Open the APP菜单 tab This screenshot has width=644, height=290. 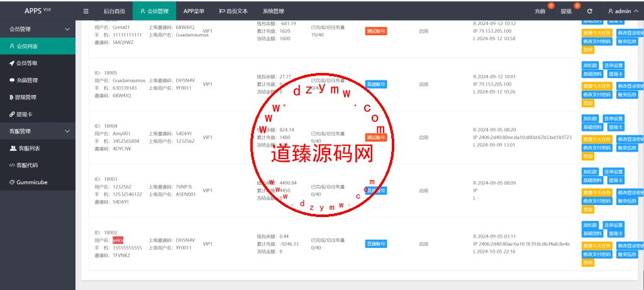pos(194,11)
